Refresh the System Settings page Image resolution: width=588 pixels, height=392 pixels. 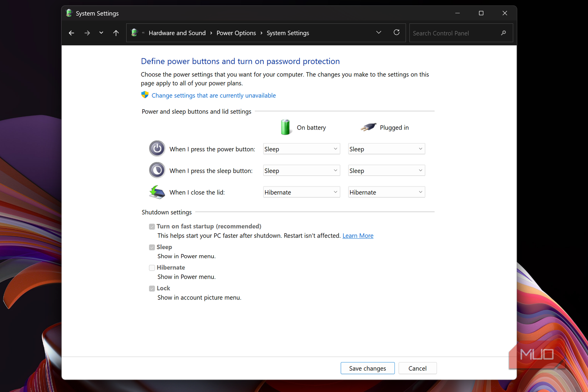pos(396,32)
